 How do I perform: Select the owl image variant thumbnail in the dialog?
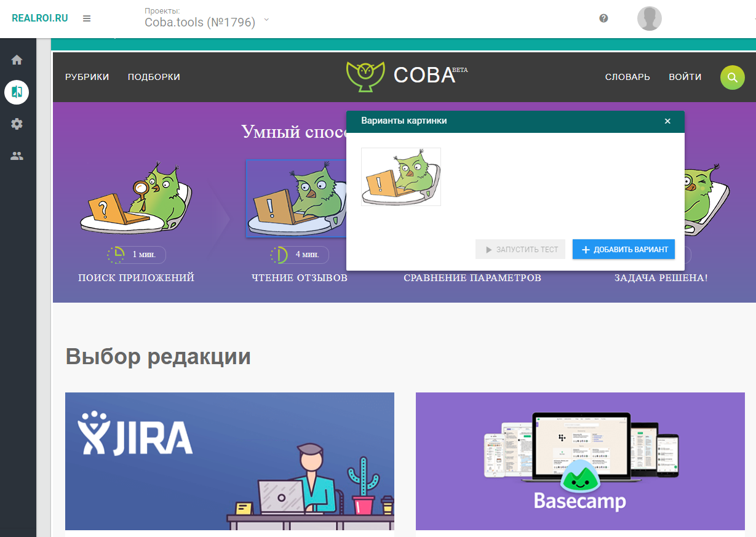pyautogui.click(x=400, y=177)
